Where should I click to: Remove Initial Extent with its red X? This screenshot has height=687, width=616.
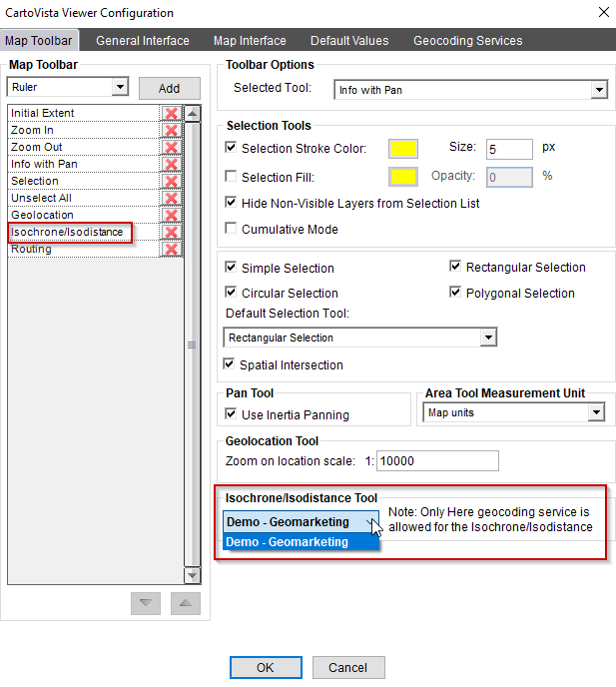coord(172,114)
